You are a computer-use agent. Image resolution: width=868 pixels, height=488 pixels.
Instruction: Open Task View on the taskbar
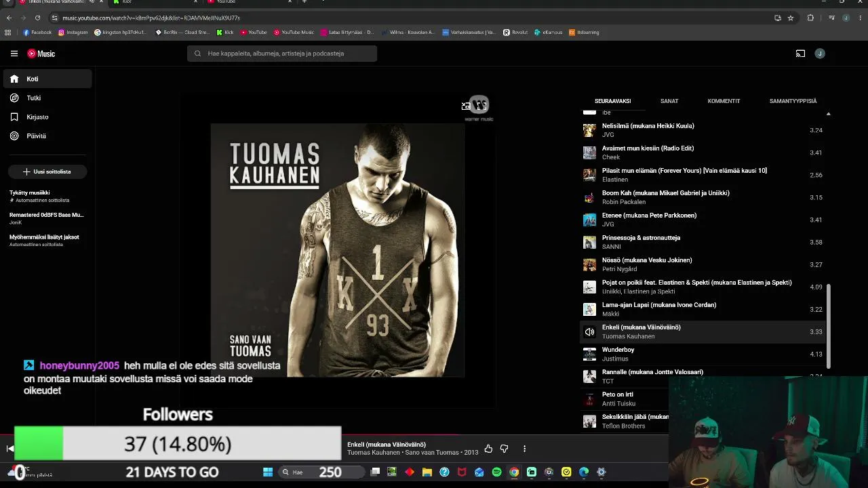375,472
